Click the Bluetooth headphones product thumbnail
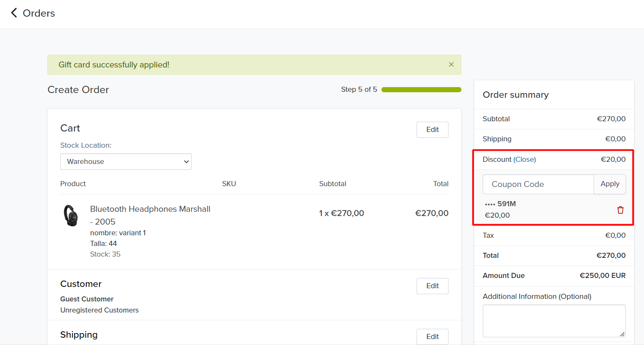The image size is (644, 345). coord(71,216)
